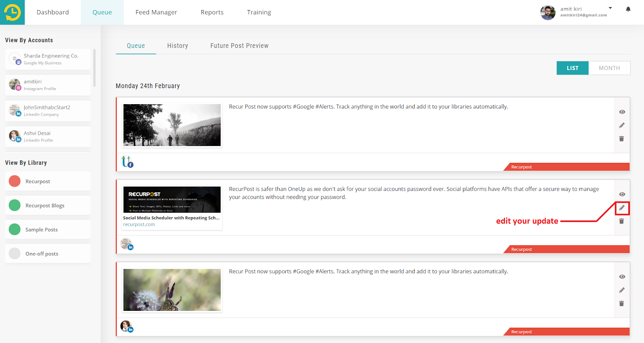
Task: Select the Recurpost library
Action: (x=48, y=181)
